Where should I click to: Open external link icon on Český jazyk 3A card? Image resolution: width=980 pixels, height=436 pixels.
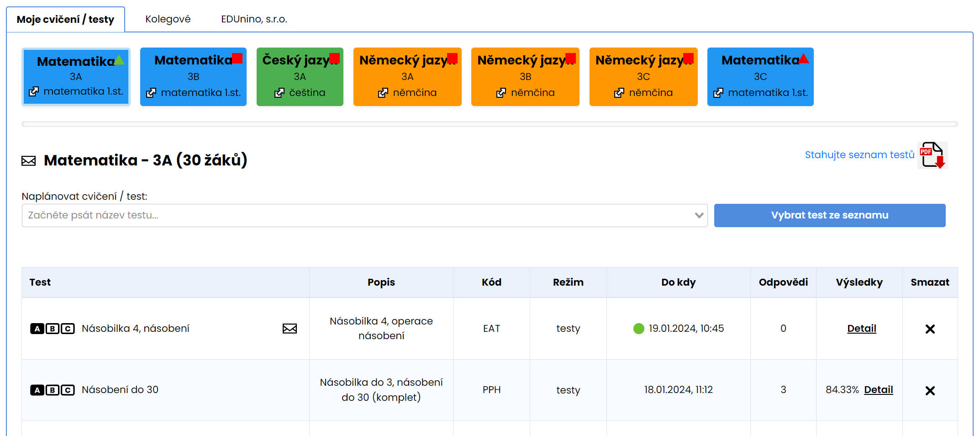pos(279,93)
